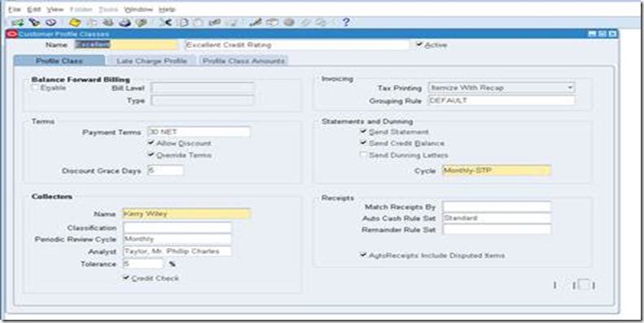The width and height of the screenshot is (644, 323).
Task: Click the Zoom toolbar icon
Action: pos(272,23)
